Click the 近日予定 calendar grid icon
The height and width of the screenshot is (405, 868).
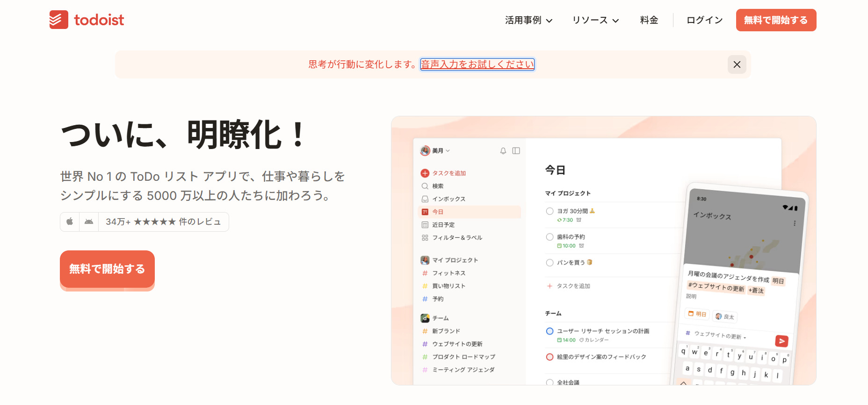pos(425,225)
